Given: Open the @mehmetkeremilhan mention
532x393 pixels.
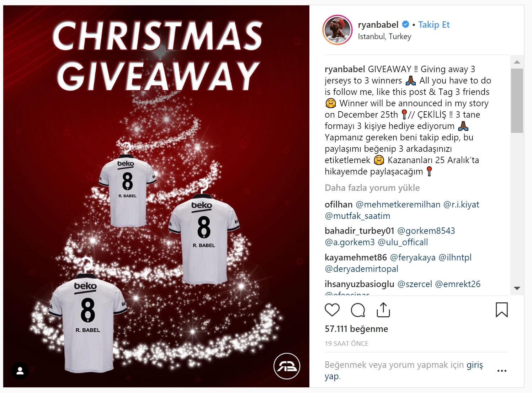Looking at the screenshot, I should [398, 205].
